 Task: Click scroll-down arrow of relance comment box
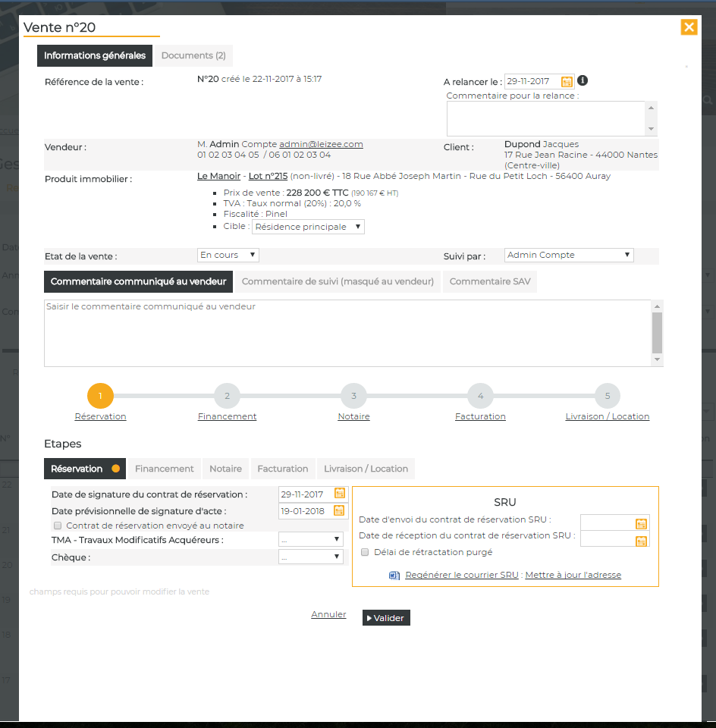pyautogui.click(x=651, y=129)
